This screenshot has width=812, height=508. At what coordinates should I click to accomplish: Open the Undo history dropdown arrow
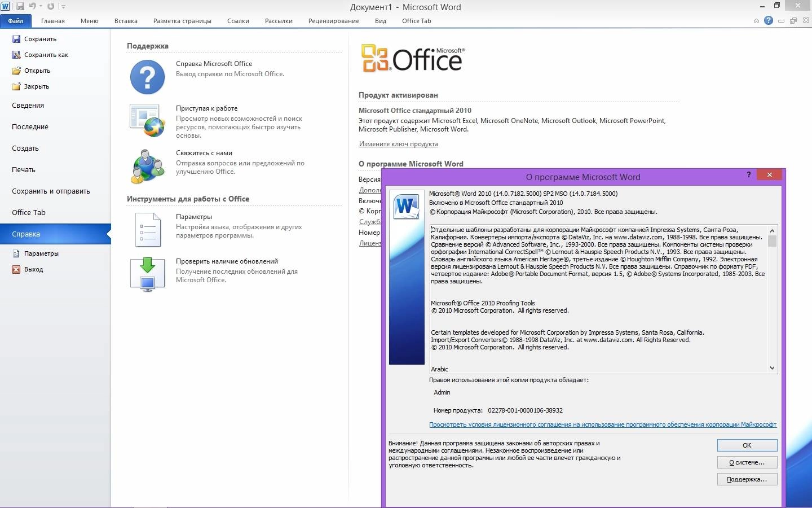tap(41, 7)
